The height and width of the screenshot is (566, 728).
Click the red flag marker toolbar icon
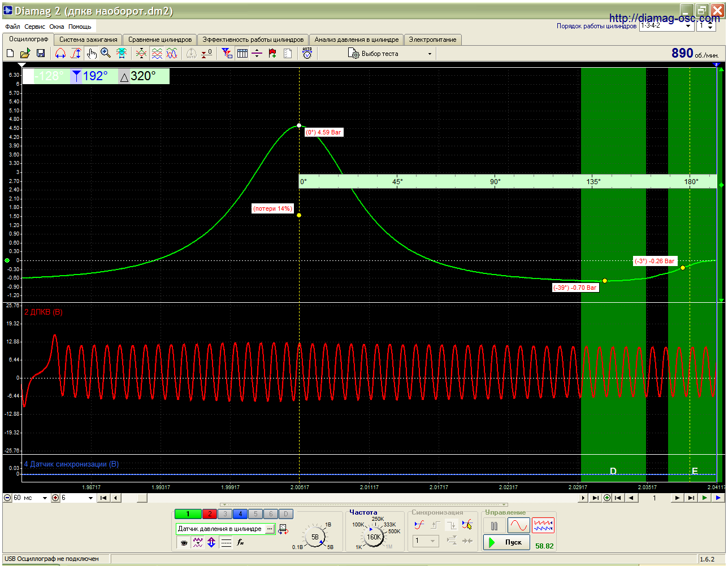(x=272, y=53)
